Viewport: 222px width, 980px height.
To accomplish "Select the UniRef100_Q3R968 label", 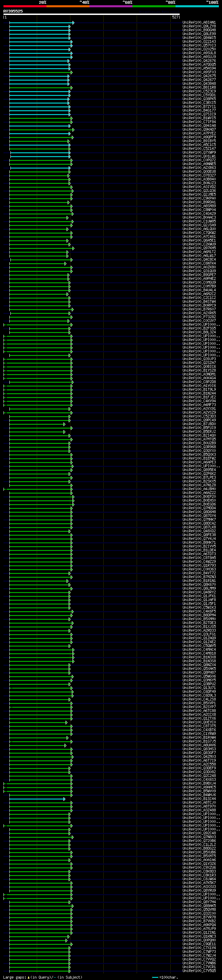I will point(199,447).
